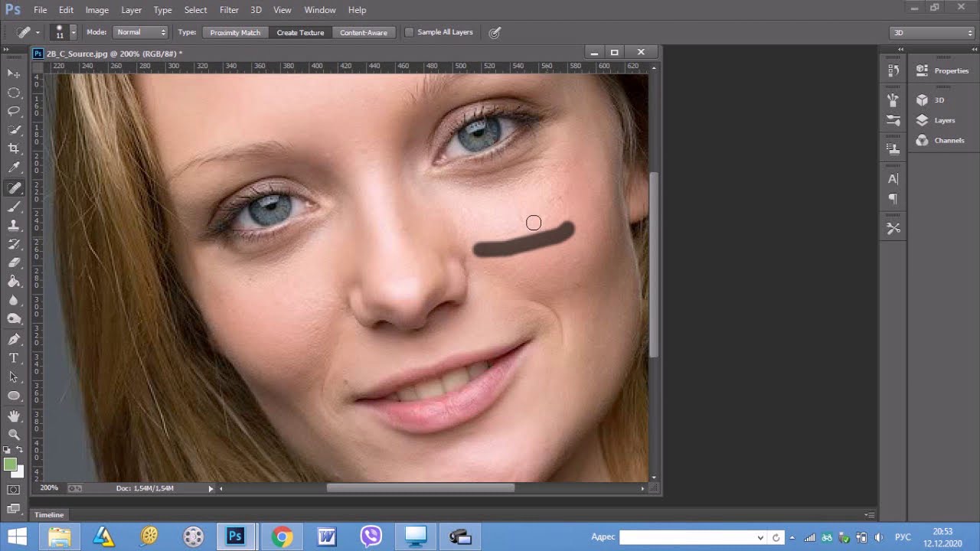Screen dimensions: 980x551
Task: Select the Eraser tool
Action: coord(14,262)
